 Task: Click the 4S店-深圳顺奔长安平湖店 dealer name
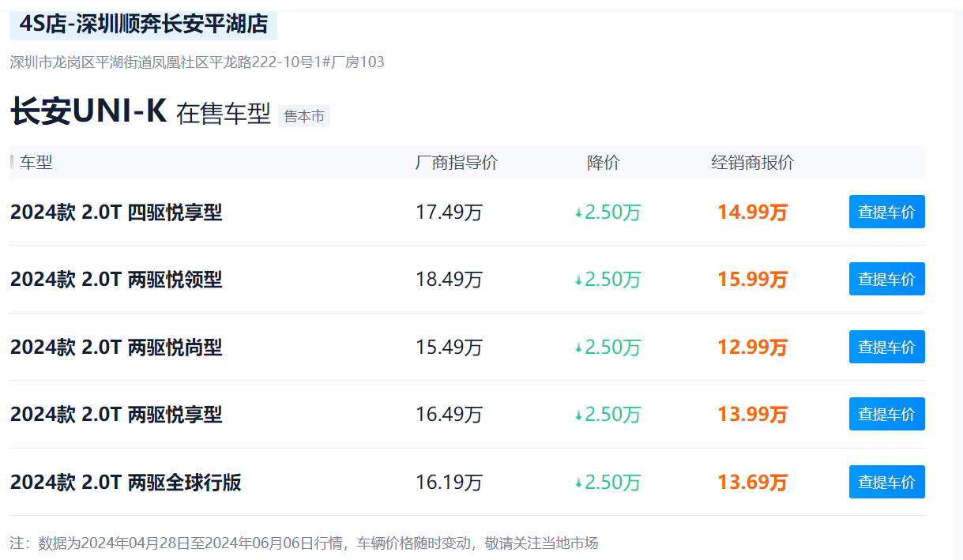tap(144, 24)
